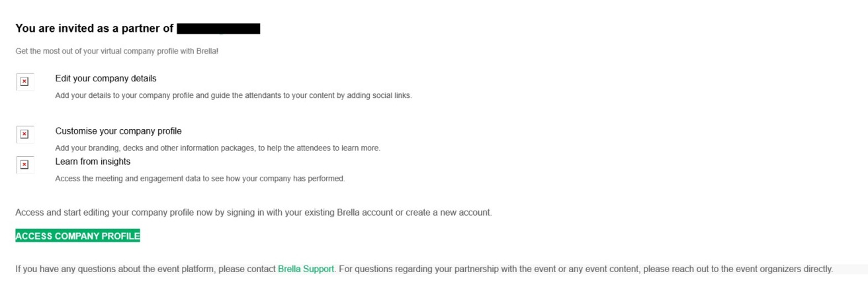Click the "Get the most out of" subtitle text
868x282 pixels.
click(x=116, y=51)
